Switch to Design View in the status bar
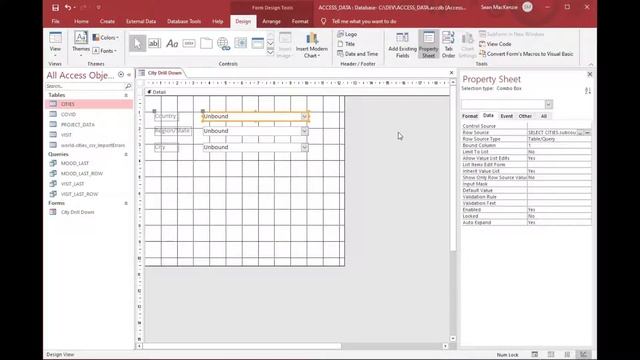 point(583,354)
